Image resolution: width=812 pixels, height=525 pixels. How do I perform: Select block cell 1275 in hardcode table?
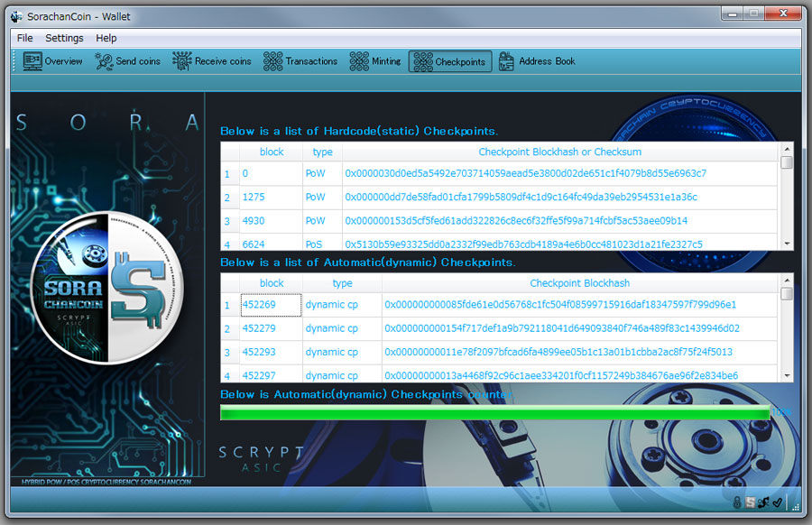pyautogui.click(x=271, y=198)
